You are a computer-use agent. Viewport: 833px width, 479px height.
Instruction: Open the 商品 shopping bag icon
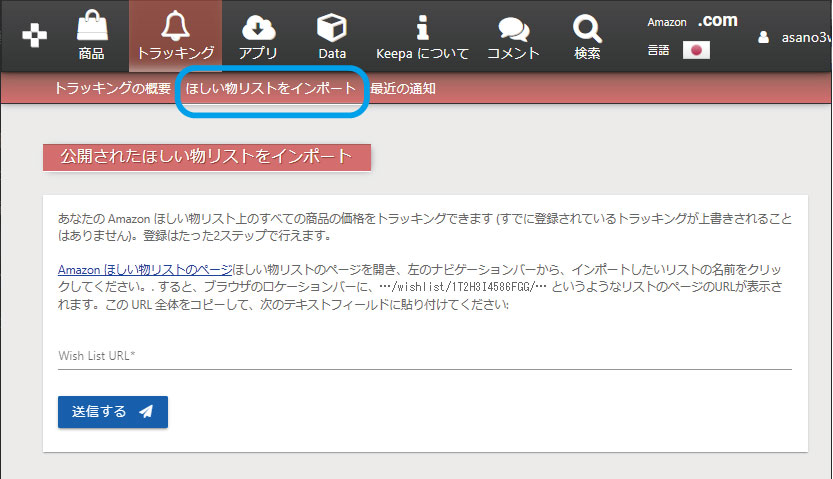[91, 26]
